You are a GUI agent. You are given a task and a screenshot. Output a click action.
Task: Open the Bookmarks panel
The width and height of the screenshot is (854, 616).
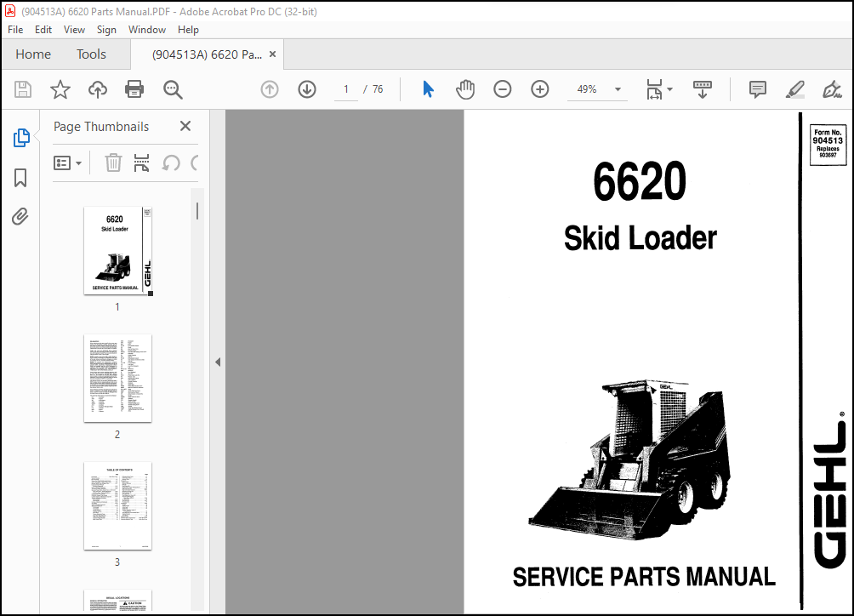coord(20,178)
